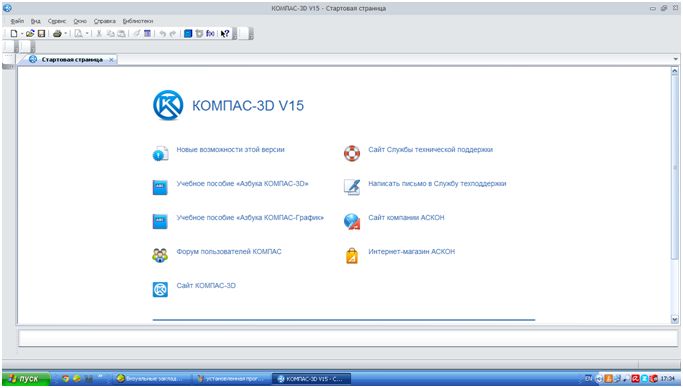Click the message bar field below the start page
The width and height of the screenshot is (683, 388).
tap(348, 338)
